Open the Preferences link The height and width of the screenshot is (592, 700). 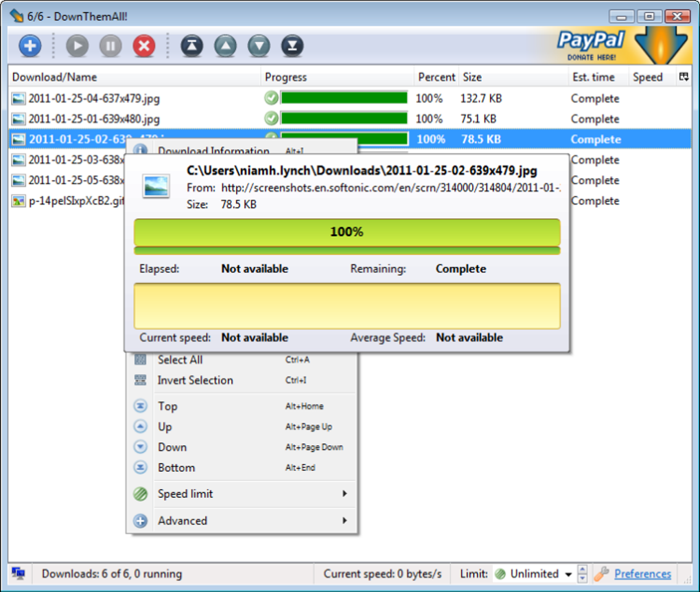click(642, 574)
